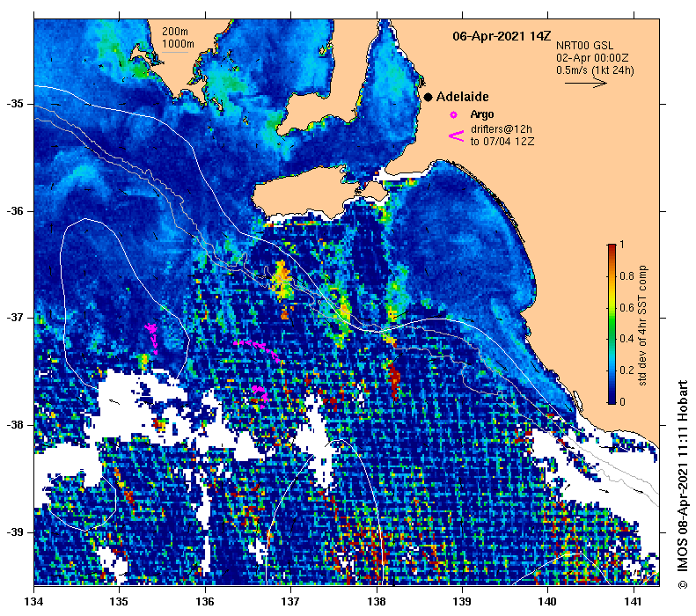Screen dimensions: 696x616
Task: Click the '0.5m/s (1kt 24h)' text
Action: point(595,70)
